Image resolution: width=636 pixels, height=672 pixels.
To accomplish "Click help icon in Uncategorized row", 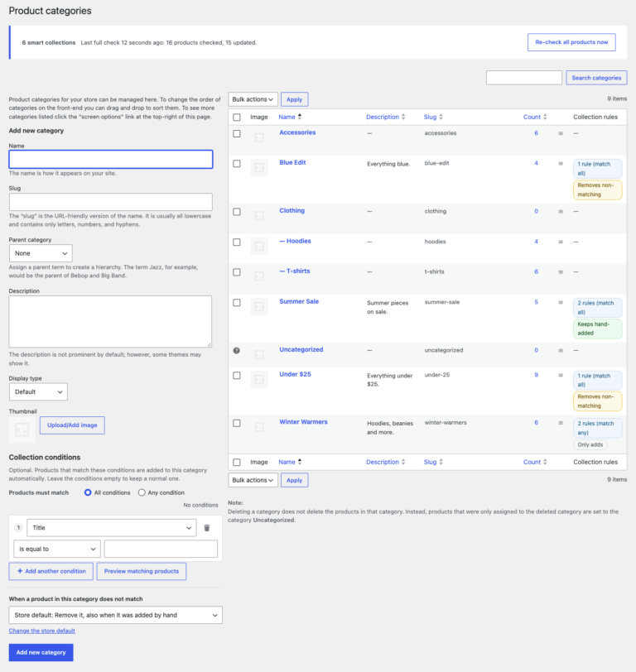I will (236, 351).
